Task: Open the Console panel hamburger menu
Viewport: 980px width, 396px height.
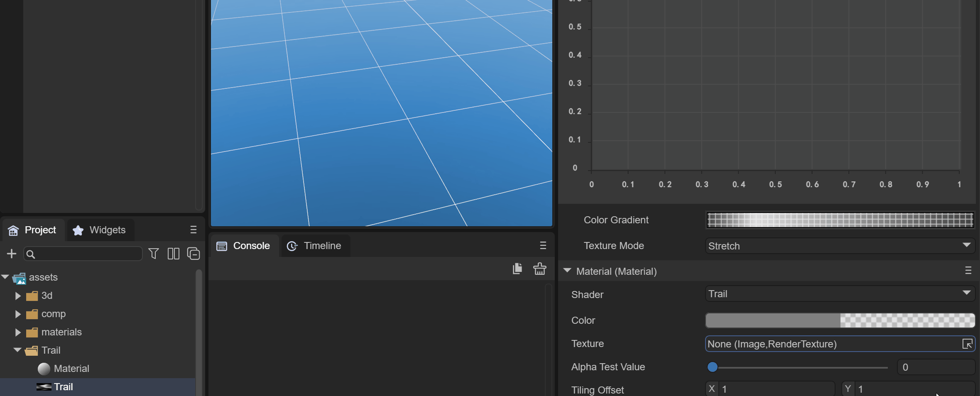Action: coord(543,246)
